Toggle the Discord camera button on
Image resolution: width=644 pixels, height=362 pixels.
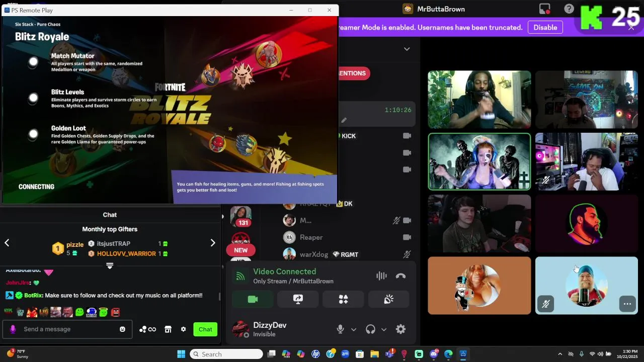pyautogui.click(x=253, y=299)
